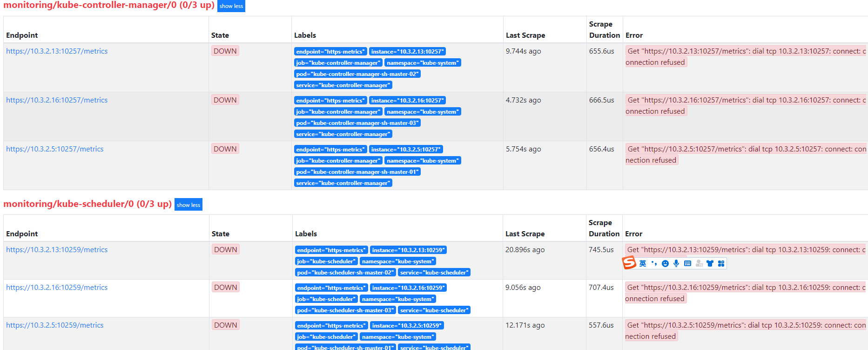Open the skin T-shirt icon in IME bar
Viewport: 868px width, 350px height.
(x=710, y=263)
